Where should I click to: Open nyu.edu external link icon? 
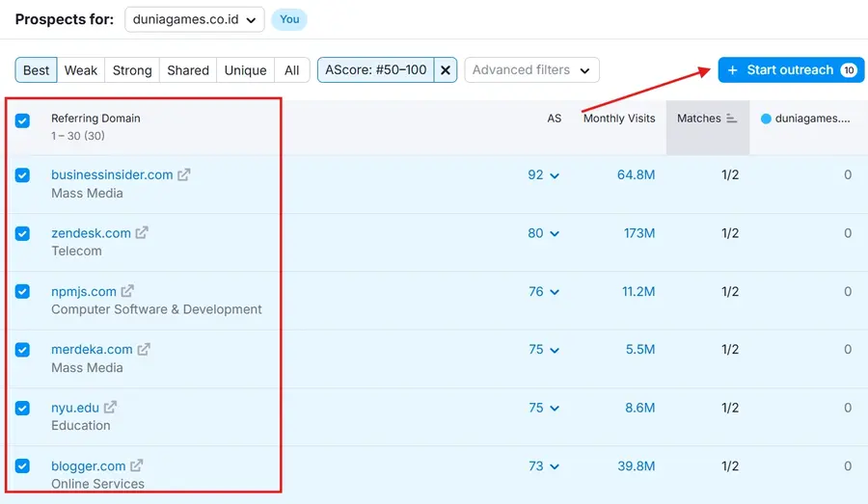110,408
